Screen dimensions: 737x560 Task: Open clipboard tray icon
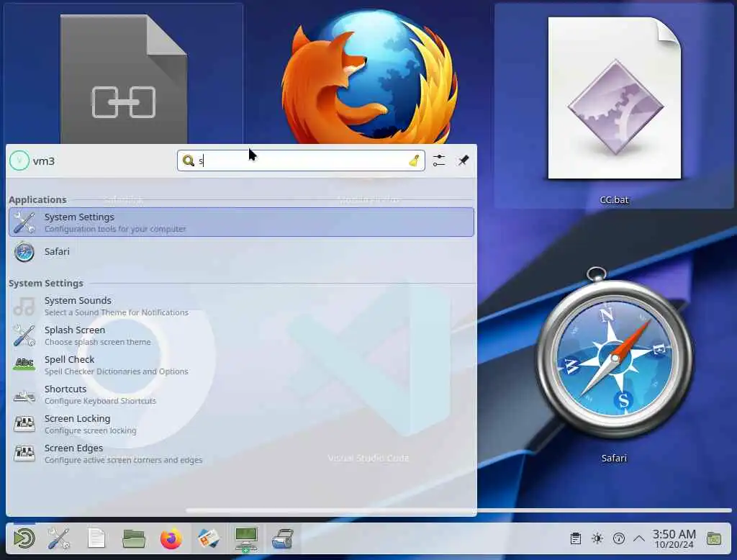pos(575,539)
